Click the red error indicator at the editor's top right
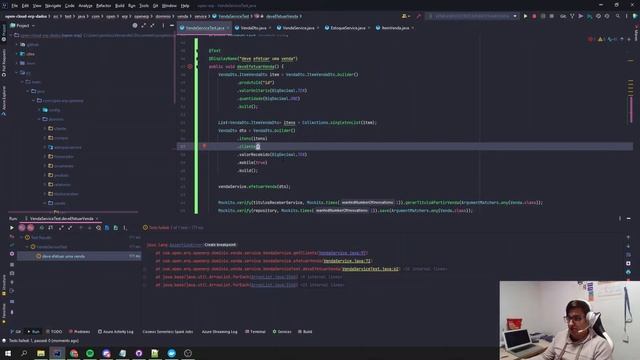The height and width of the screenshot is (360, 640). coord(590,39)
